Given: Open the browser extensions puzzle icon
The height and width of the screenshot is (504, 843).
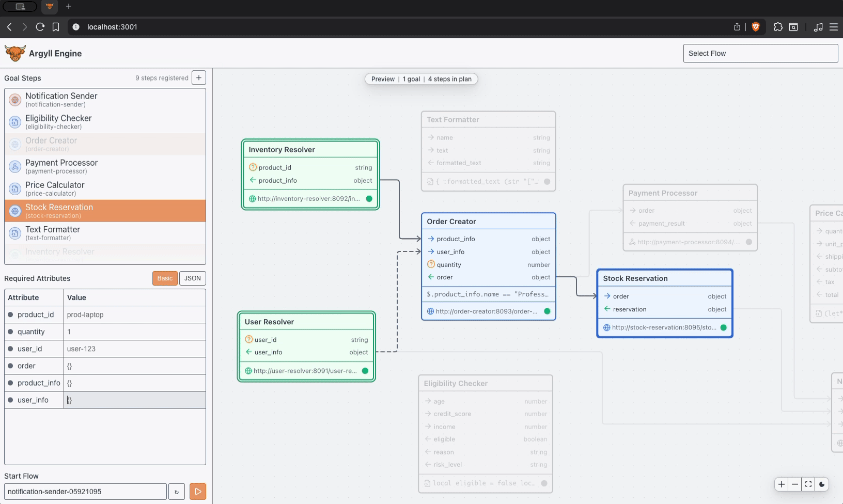Looking at the screenshot, I should tap(778, 27).
